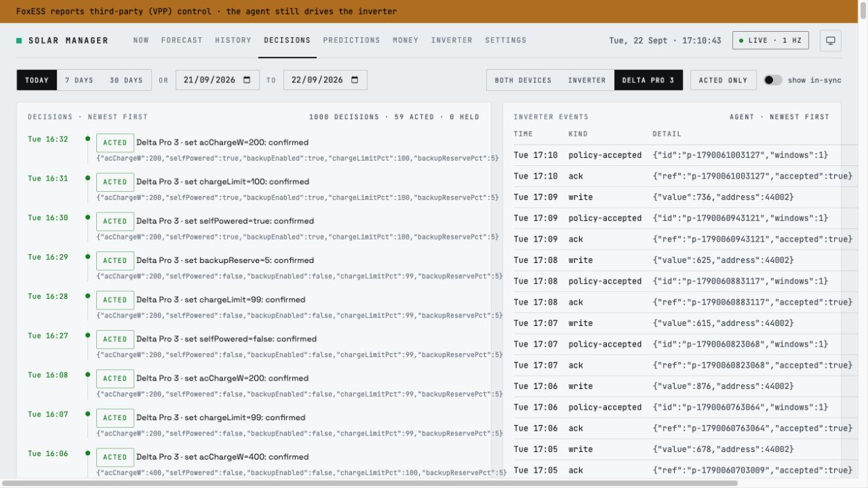Open the HISTORY tab

(233, 40)
